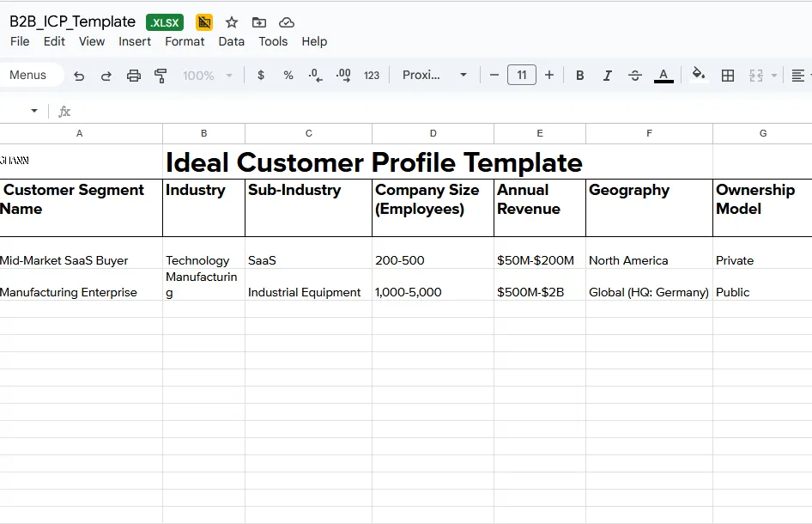Viewport: 812px width, 524px height.
Task: Click the font size input field
Action: (x=522, y=76)
